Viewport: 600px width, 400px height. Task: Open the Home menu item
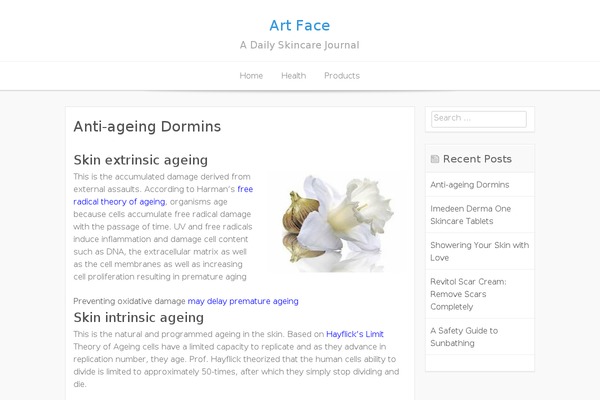coord(251,76)
